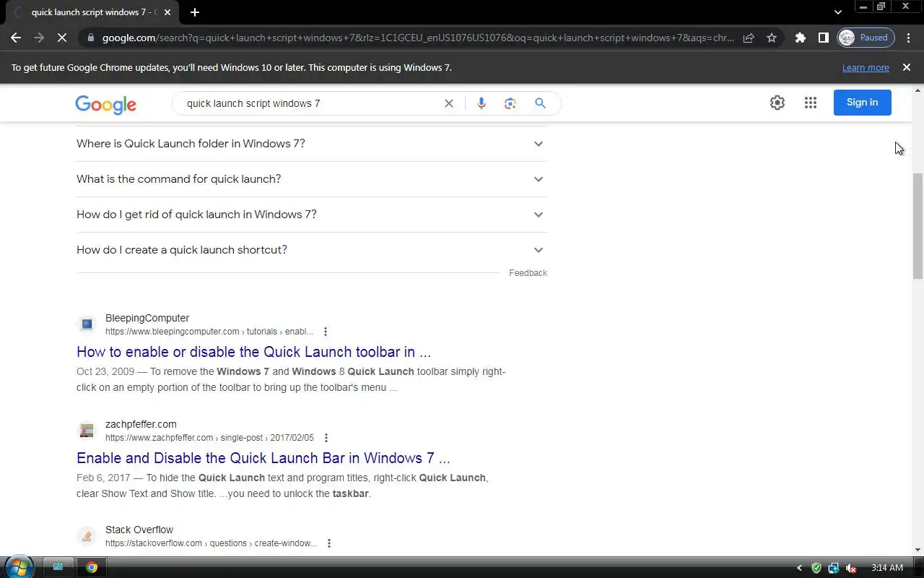
Task: Bookmark this page with the star icon
Action: pyautogui.click(x=772, y=38)
